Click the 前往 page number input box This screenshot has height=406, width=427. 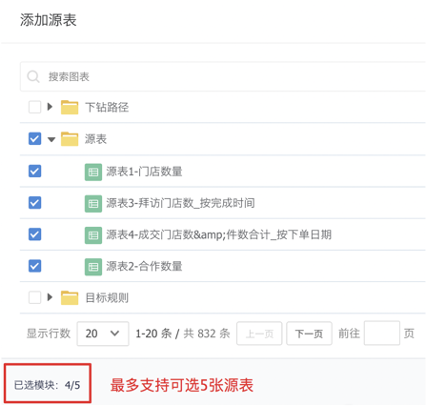click(382, 333)
